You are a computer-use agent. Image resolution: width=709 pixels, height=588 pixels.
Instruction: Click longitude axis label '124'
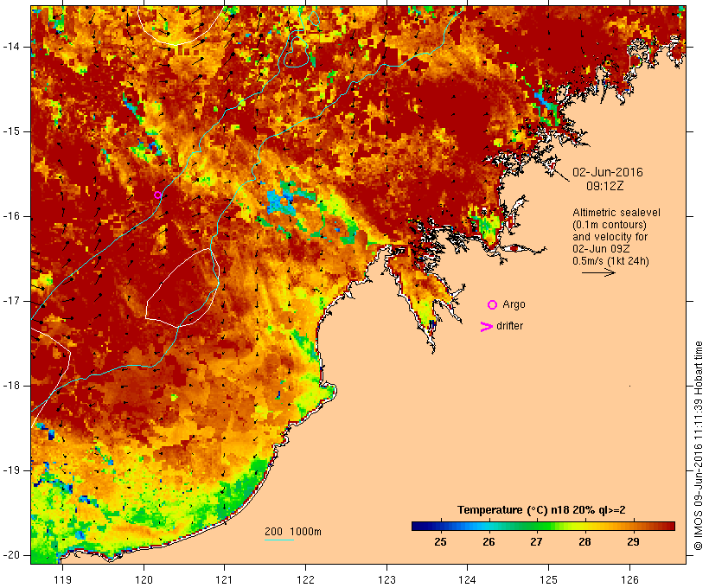(467, 579)
